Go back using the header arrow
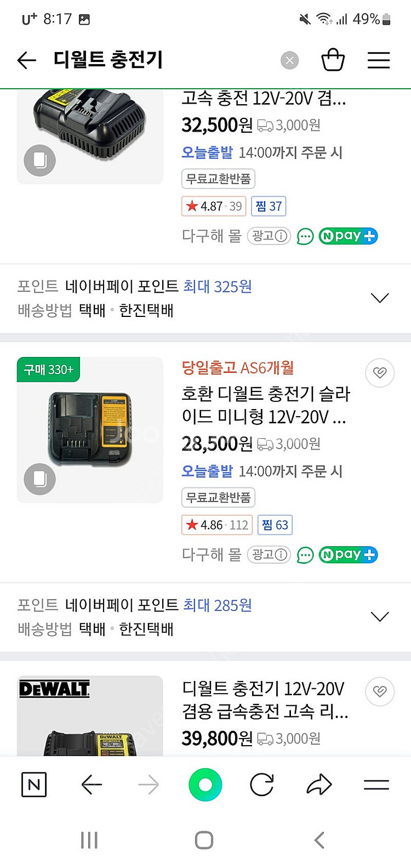Image resolution: width=411 pixels, height=868 pixels. pos(26,60)
